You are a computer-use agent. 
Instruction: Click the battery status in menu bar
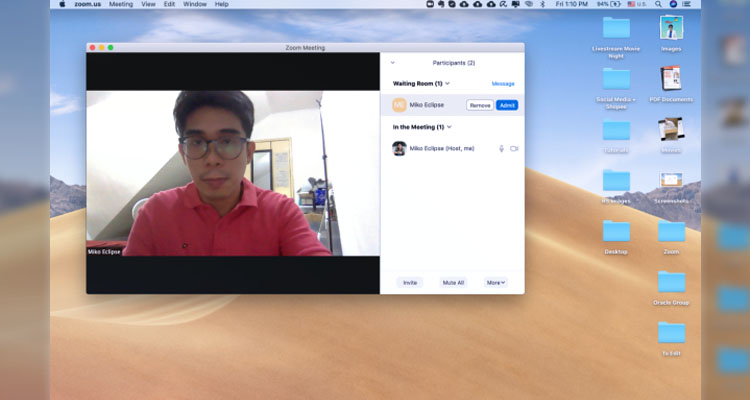click(608, 4)
